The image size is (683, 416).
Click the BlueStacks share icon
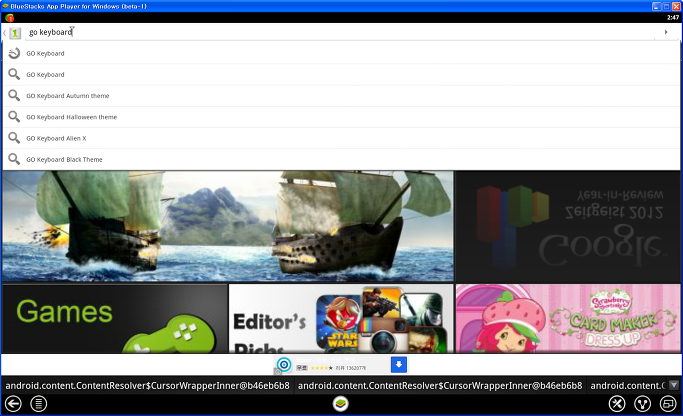642,404
